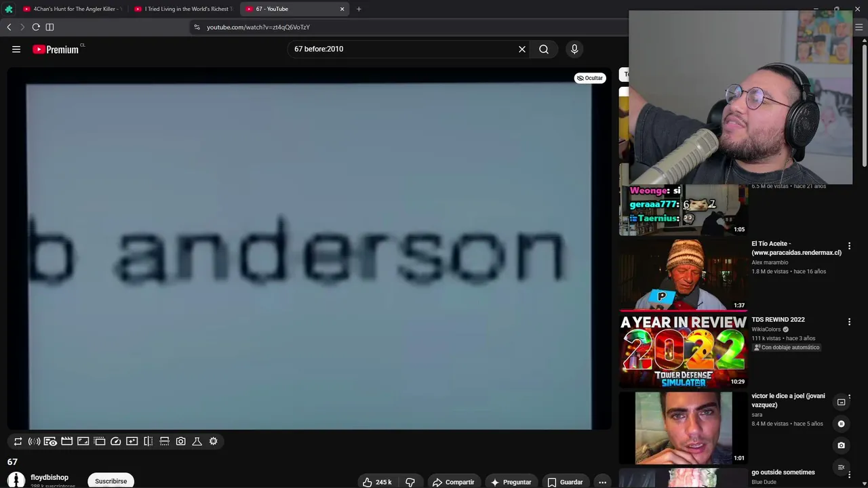Click the floating picture-in-picture rectangle button
This screenshot has width=868, height=488.
[x=841, y=402]
